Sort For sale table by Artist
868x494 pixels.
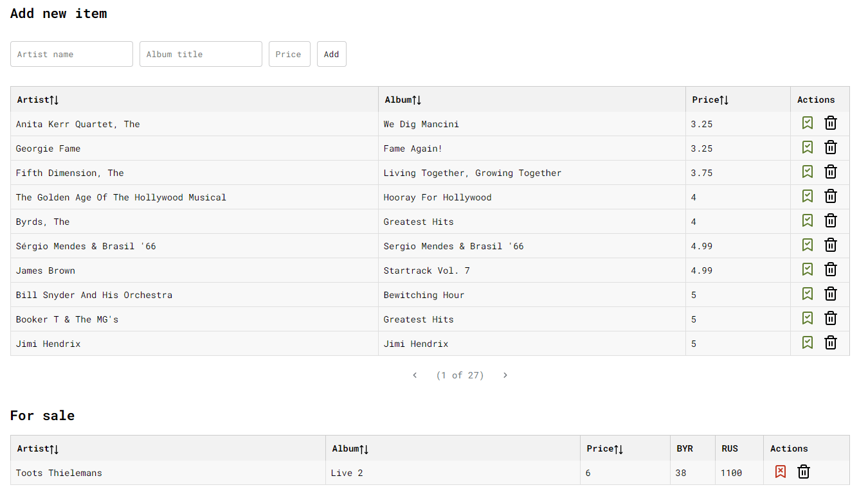[x=55, y=449]
